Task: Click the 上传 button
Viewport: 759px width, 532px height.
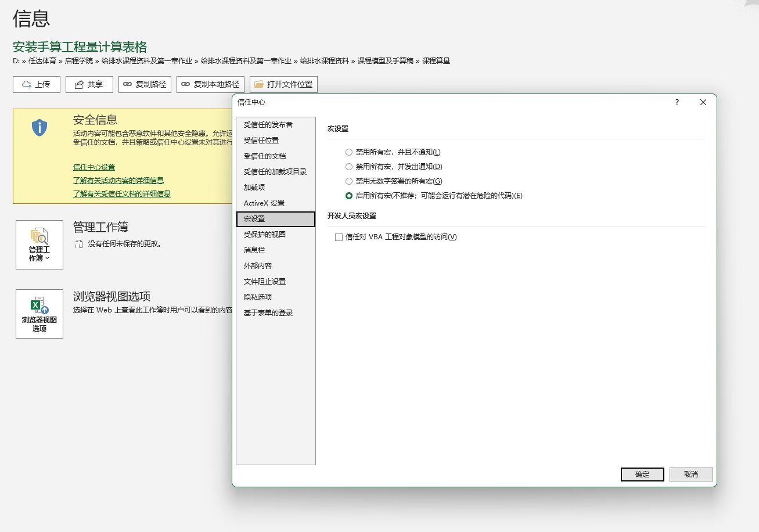Action: coord(37,85)
